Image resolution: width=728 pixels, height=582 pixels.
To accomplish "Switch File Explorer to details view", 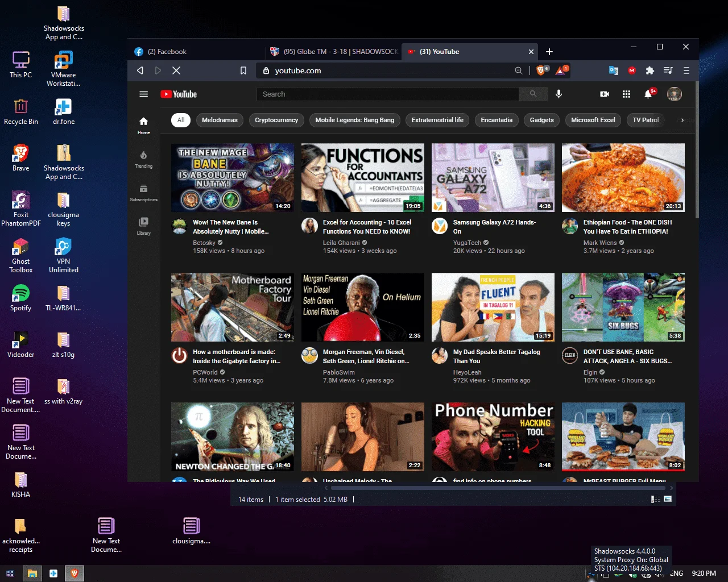I will (x=656, y=499).
